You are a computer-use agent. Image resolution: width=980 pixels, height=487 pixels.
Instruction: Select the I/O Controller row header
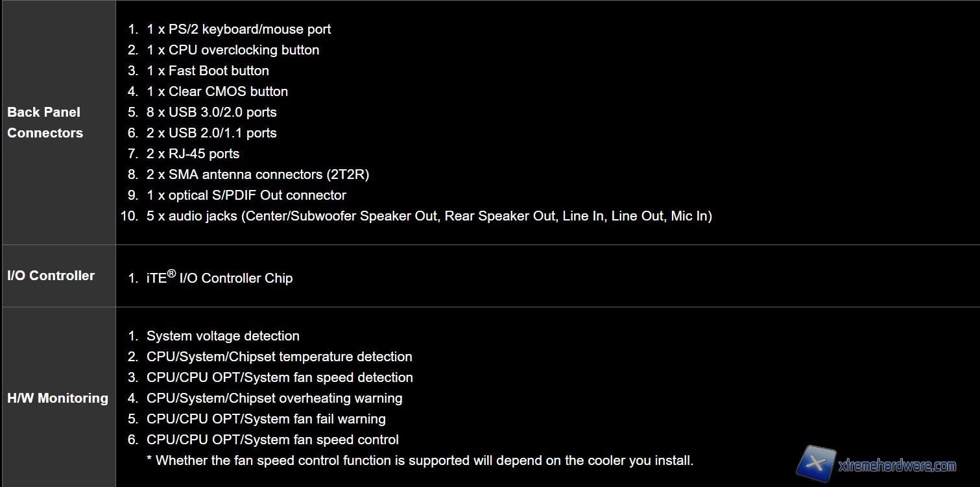[x=51, y=276]
